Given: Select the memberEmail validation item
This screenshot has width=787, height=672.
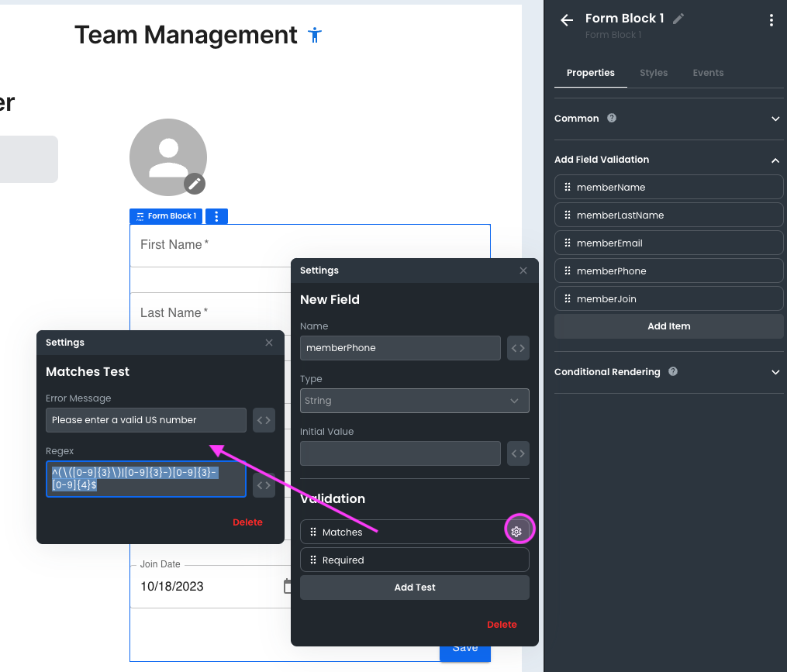Looking at the screenshot, I should (668, 243).
